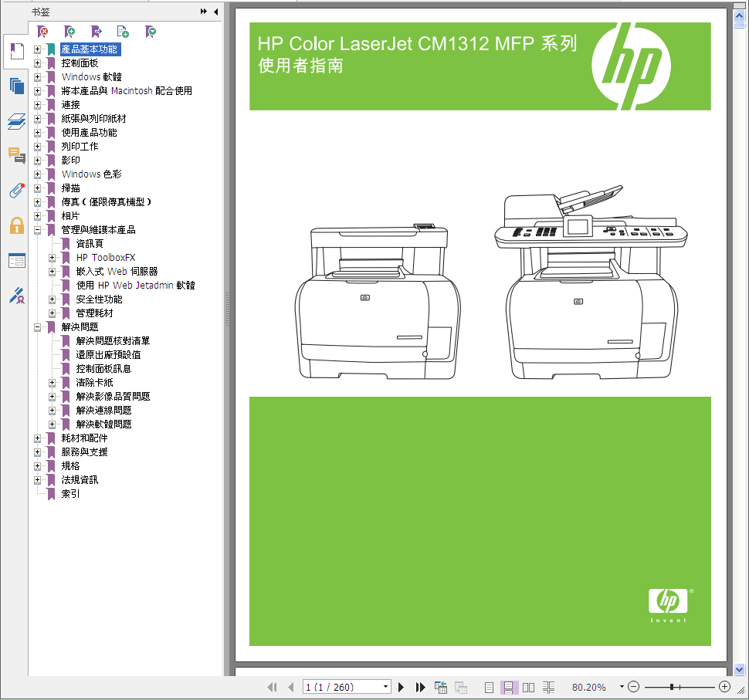Click the bookmark options dropdown icon
The height and width of the screenshot is (700, 749).
151,32
